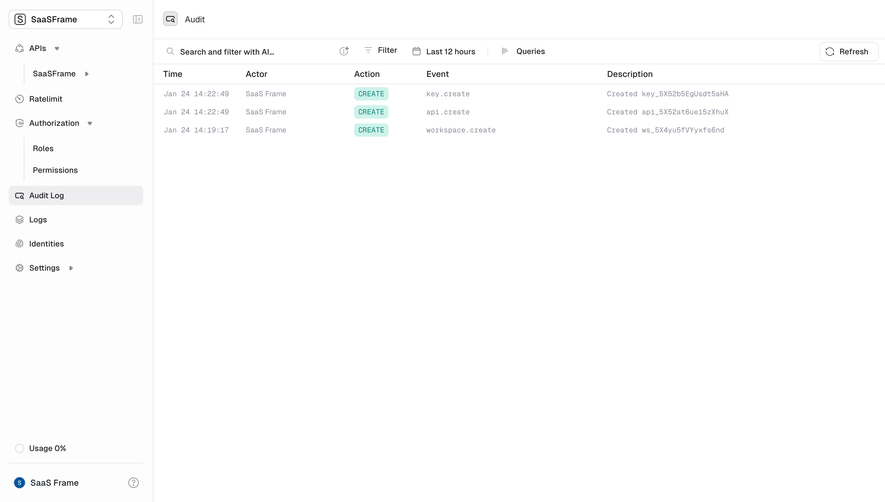Click the Authorization icon in the sidebar

click(19, 123)
